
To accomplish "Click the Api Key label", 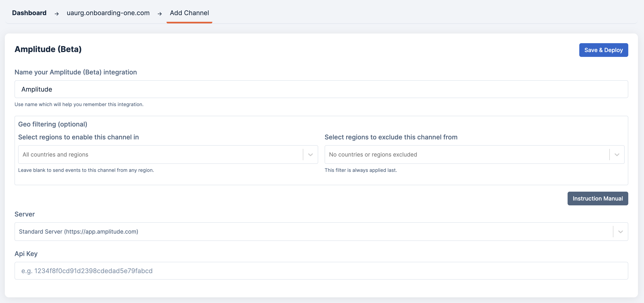I will [26, 254].
